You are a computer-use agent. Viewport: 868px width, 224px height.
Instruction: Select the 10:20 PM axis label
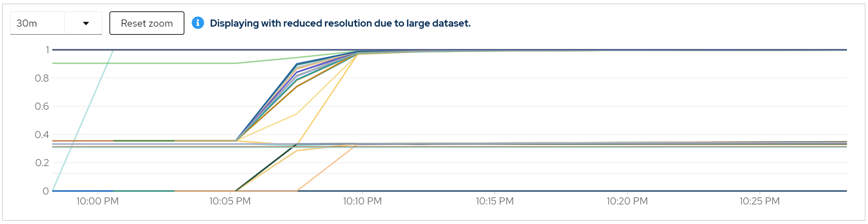point(627,201)
